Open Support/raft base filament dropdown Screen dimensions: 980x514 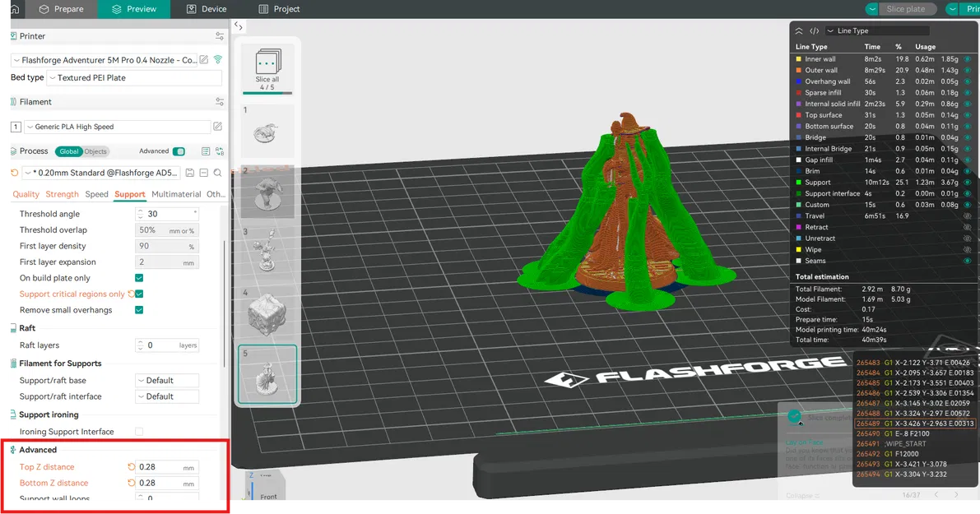click(x=168, y=380)
